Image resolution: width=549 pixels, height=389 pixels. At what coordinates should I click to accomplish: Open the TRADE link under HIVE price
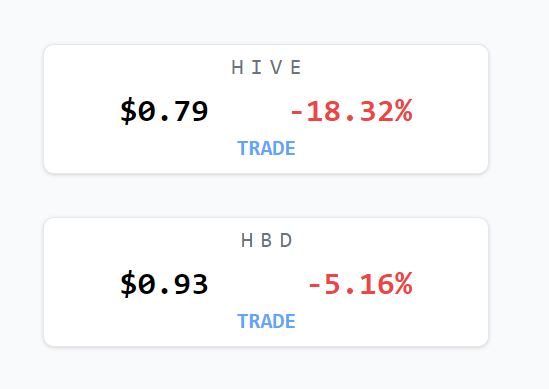[x=266, y=148]
